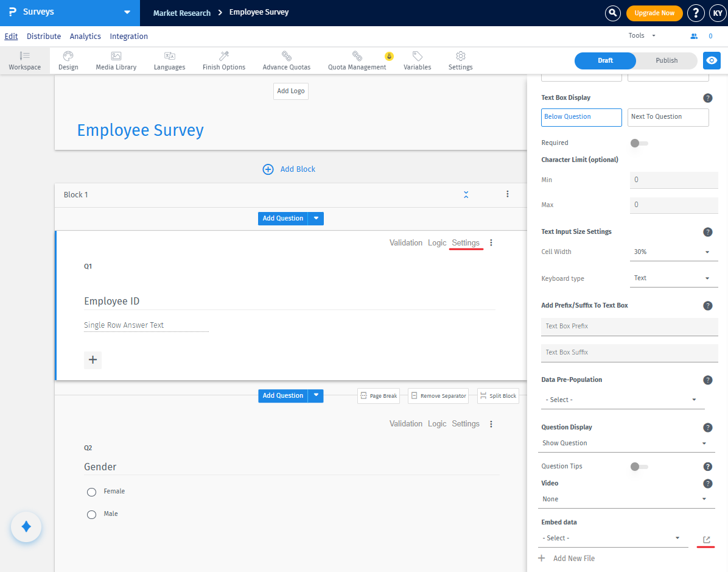Go to the Integration tab

(128, 36)
